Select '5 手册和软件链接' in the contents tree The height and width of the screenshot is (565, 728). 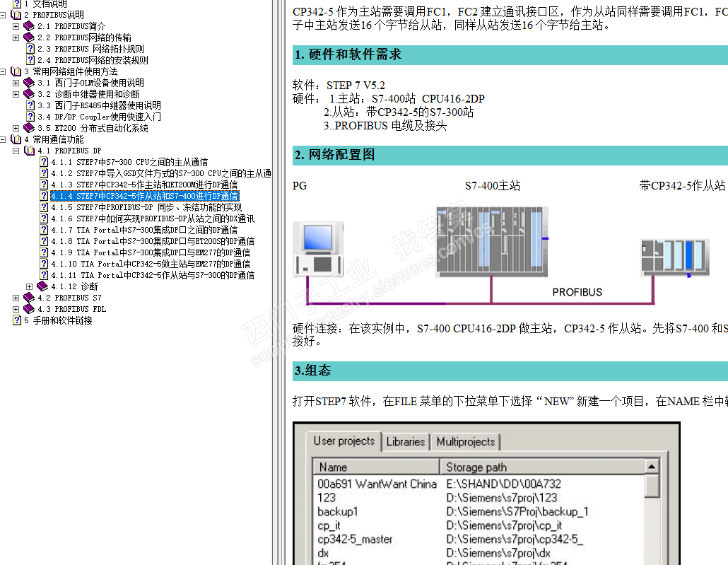coord(59,320)
